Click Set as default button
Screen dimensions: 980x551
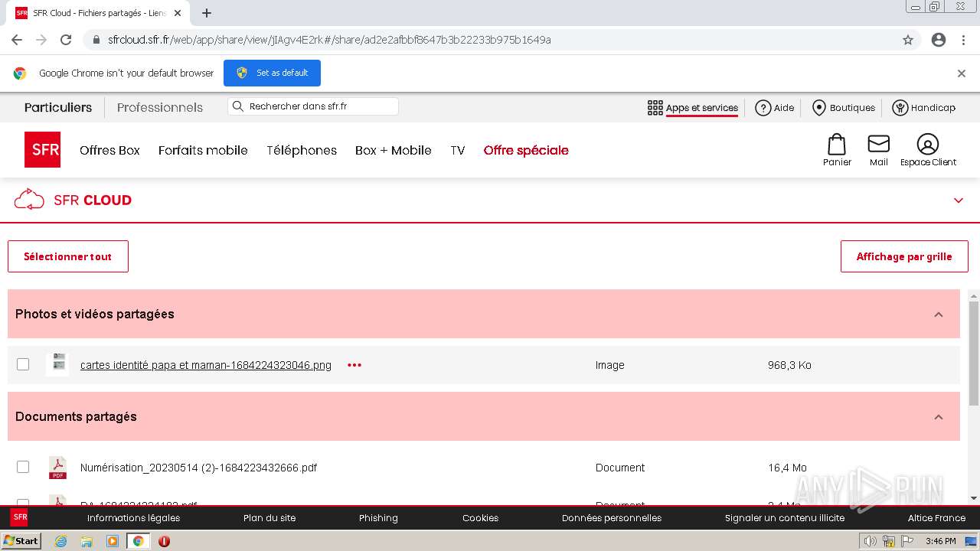tap(272, 73)
